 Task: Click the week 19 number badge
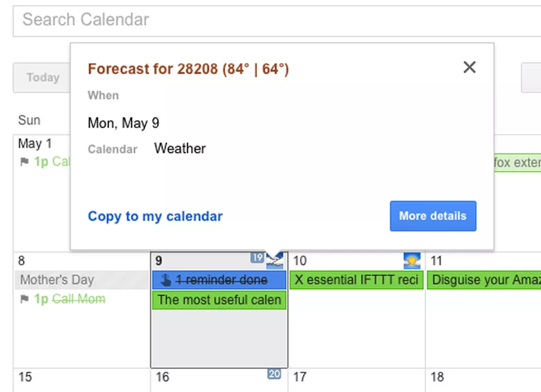pos(257,258)
